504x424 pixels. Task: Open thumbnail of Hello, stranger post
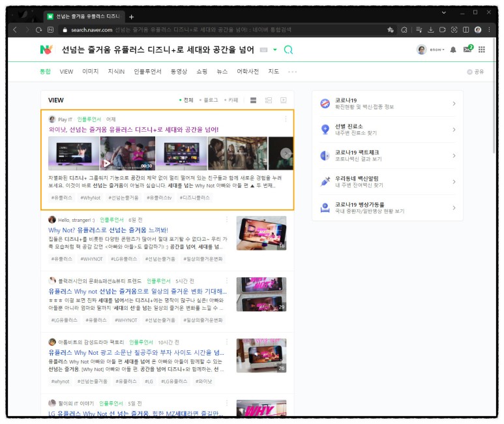(261, 234)
